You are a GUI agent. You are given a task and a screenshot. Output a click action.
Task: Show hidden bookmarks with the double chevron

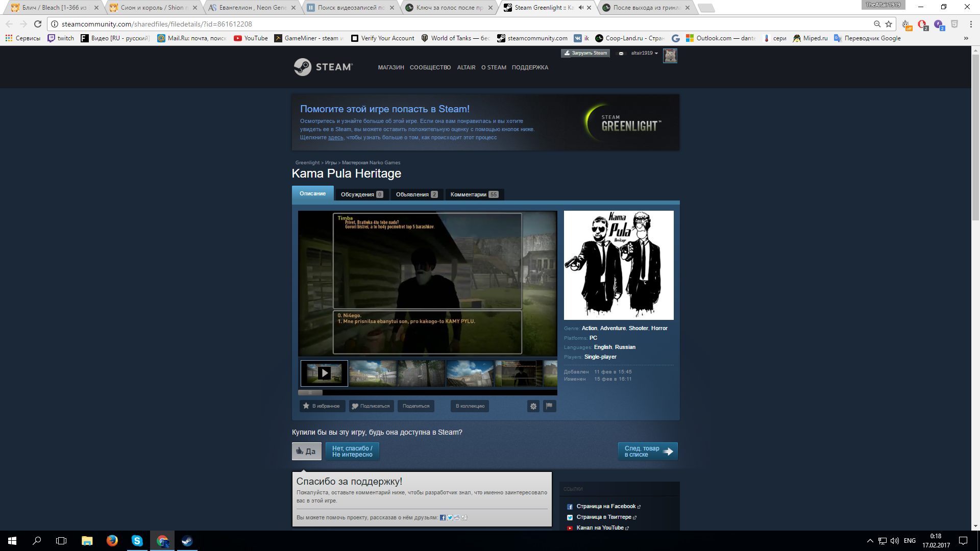tap(966, 38)
